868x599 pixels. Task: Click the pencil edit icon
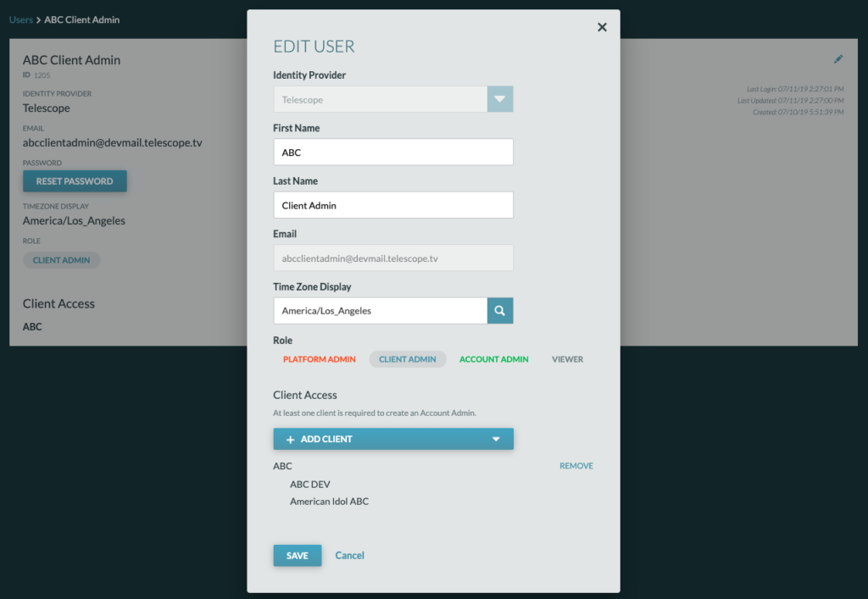click(x=838, y=59)
